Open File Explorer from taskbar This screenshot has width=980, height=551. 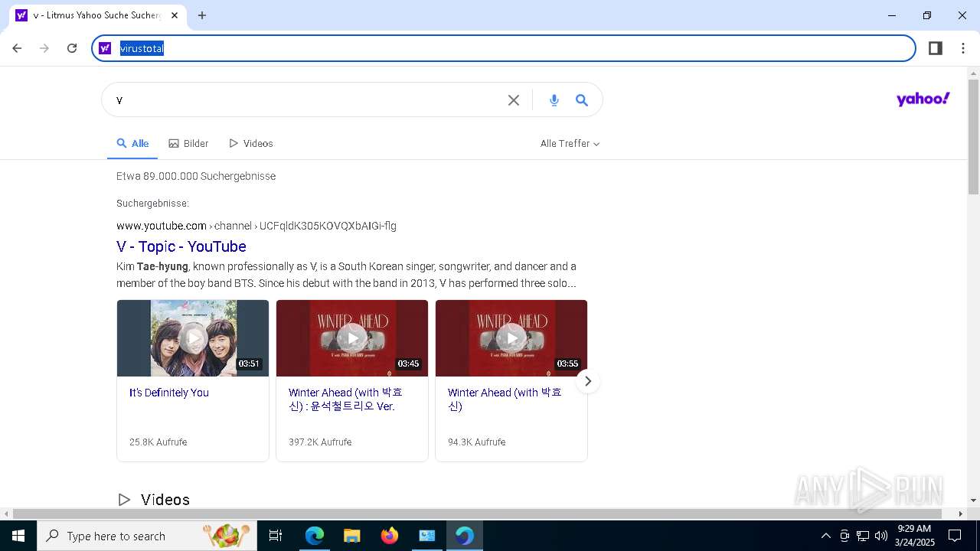(351, 536)
